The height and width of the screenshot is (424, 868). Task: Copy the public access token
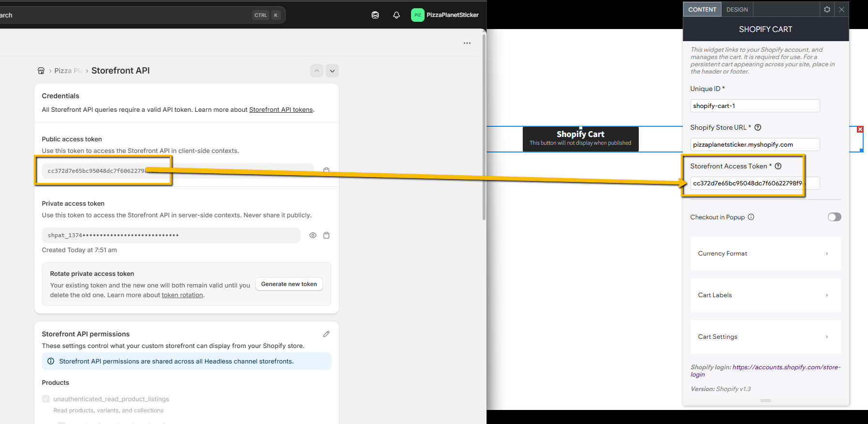(326, 170)
